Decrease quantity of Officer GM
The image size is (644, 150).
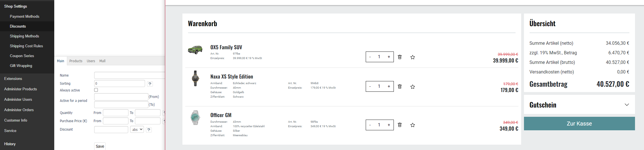[x=370, y=125]
